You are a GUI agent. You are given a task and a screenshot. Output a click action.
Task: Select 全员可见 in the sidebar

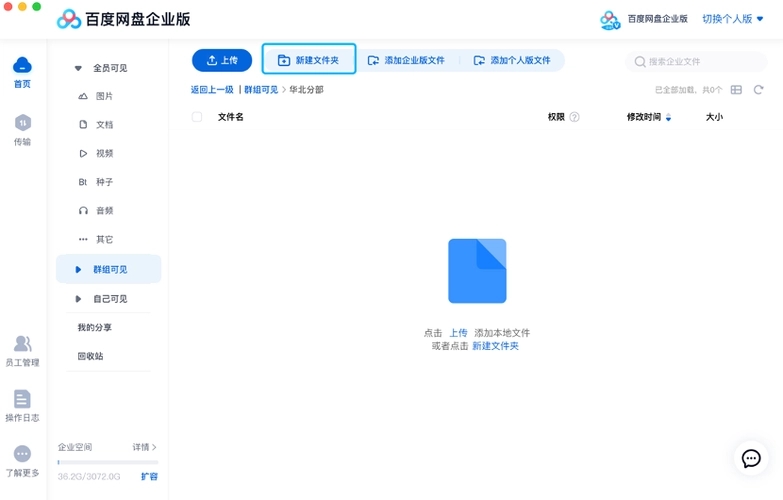point(108,68)
